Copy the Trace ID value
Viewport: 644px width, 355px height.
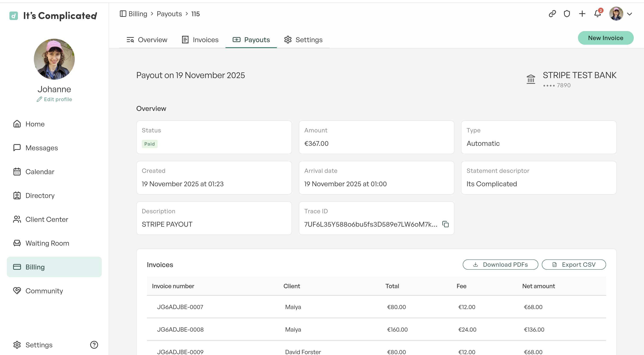(x=446, y=224)
